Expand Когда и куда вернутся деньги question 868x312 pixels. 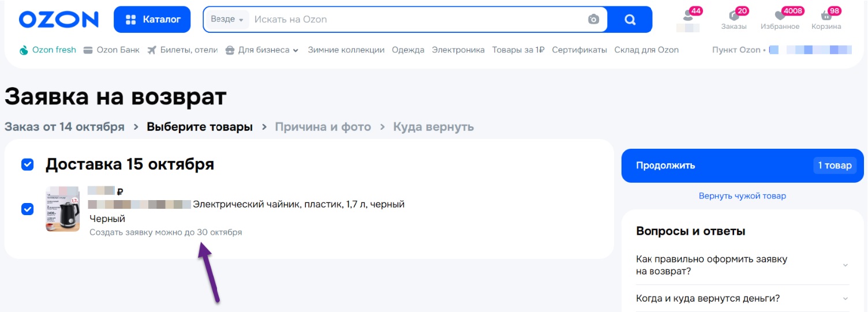(x=742, y=299)
